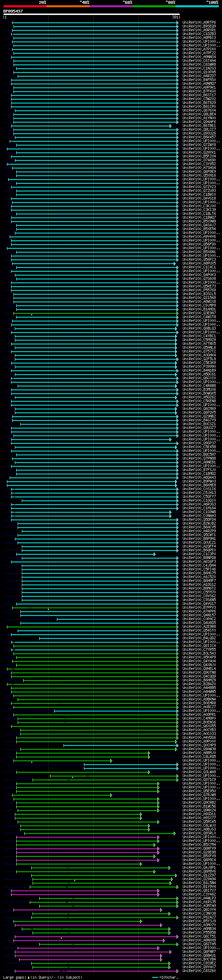
Task: Select the UniRef100_A9P9K1 label
Action: [199, 88]
